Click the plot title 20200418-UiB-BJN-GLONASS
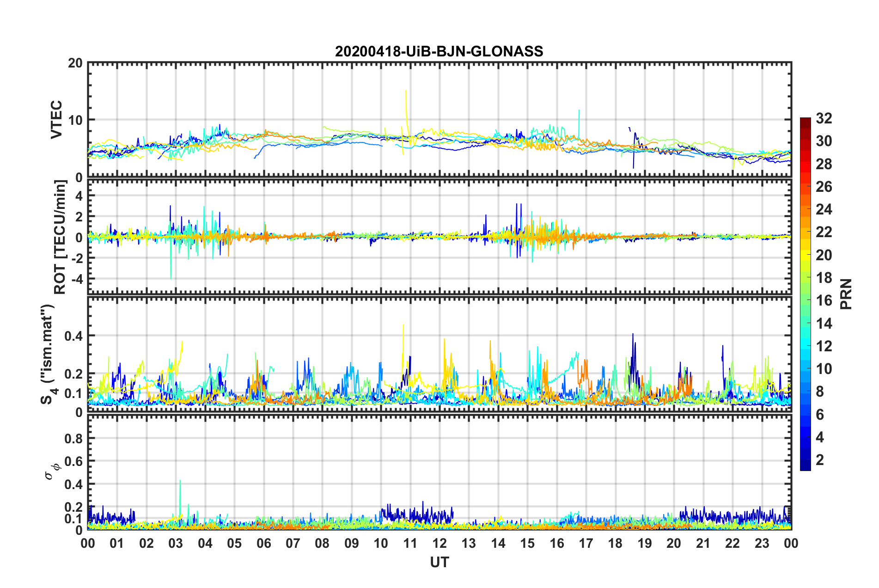This screenshot has width=879, height=588. (x=439, y=51)
